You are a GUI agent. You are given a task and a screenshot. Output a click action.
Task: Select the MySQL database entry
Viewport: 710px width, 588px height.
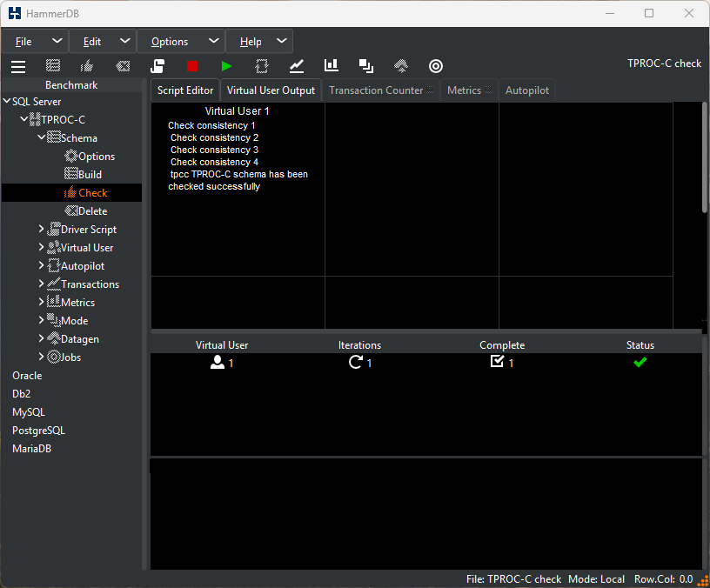coord(29,412)
